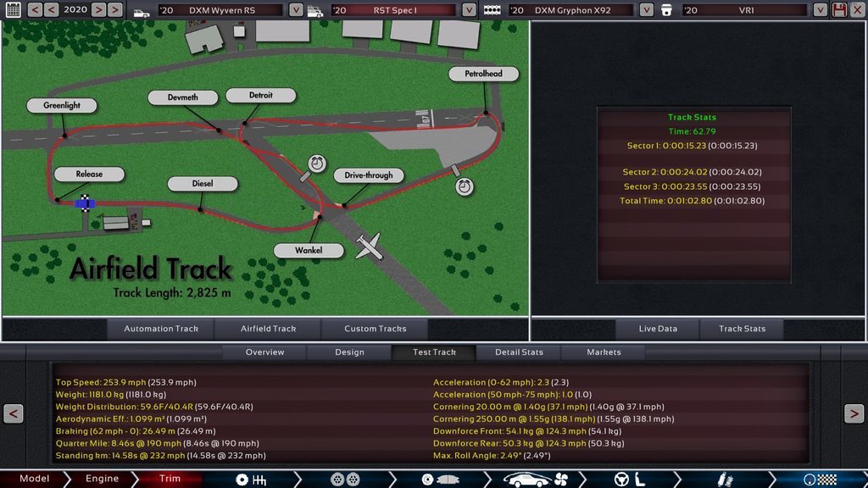Open the Custom Tracks list

click(375, 329)
